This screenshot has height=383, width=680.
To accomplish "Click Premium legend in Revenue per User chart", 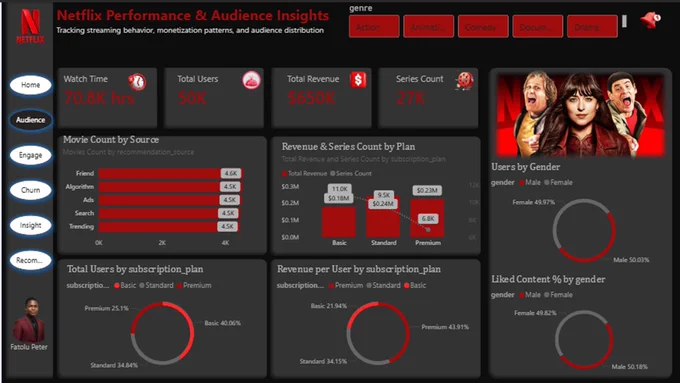I will click(346, 285).
